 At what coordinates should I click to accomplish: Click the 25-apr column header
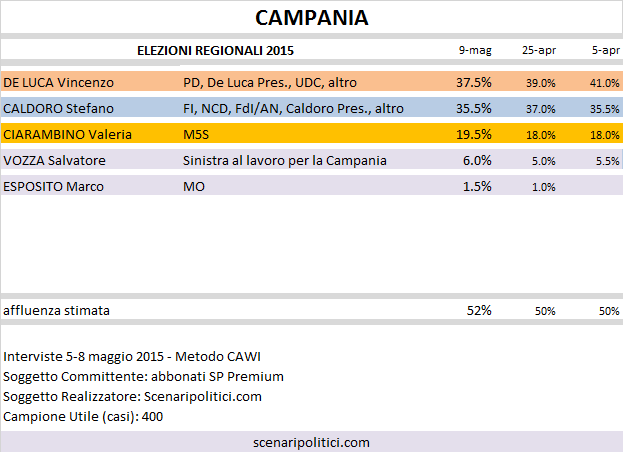pyautogui.click(x=539, y=50)
